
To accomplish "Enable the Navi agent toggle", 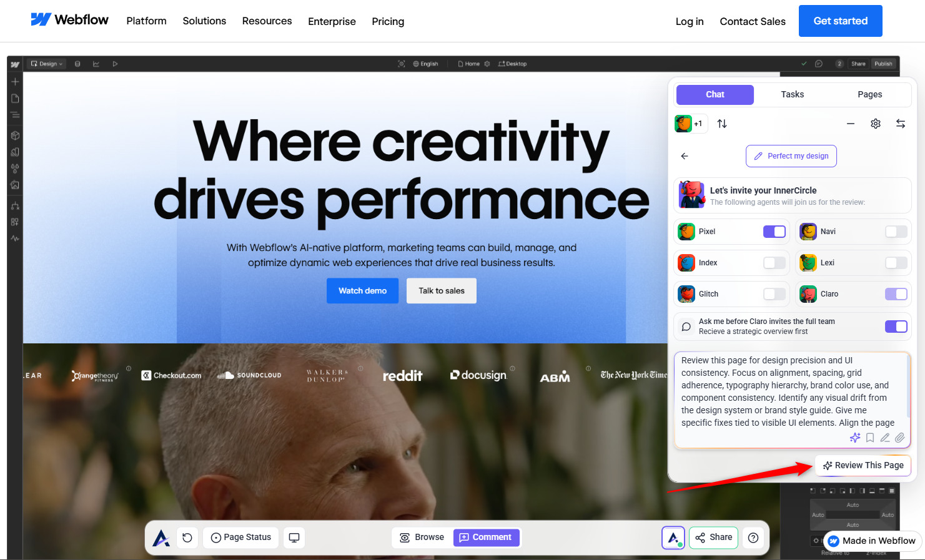I will [896, 232].
